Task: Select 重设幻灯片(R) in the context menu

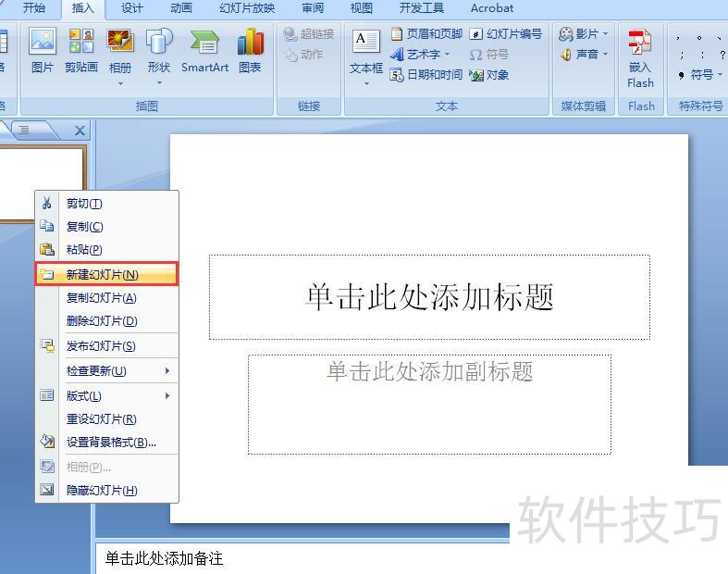Action: point(106,418)
